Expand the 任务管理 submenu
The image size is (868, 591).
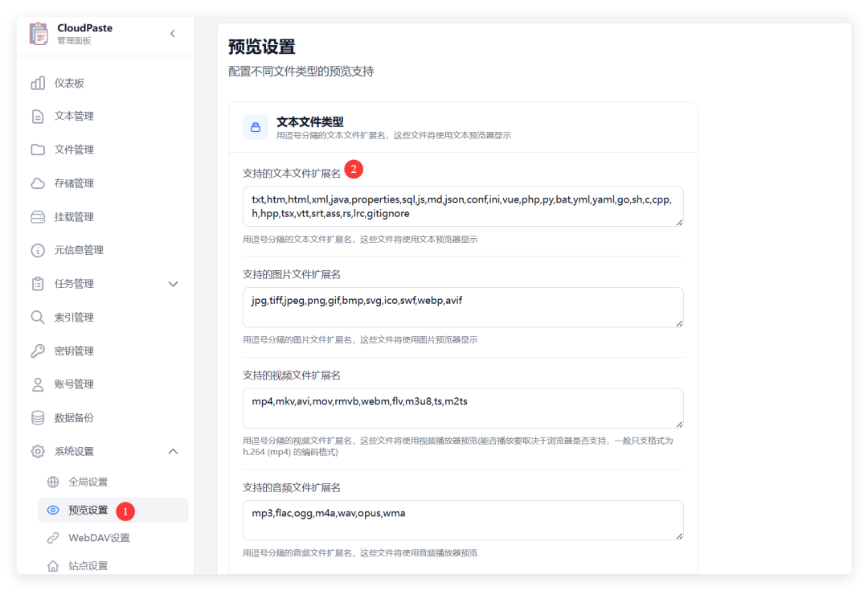pos(173,283)
